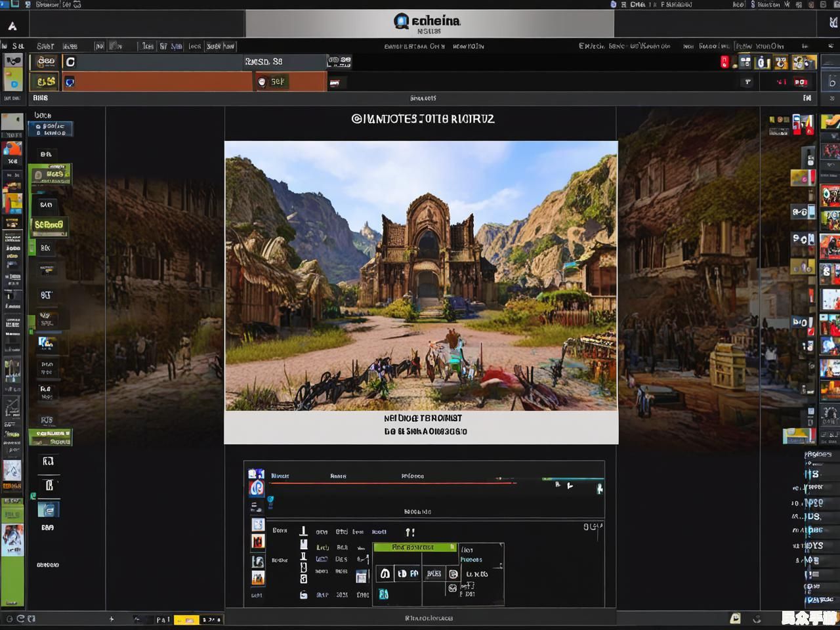Click the small 'Y' dropdown in top-right second row
The height and width of the screenshot is (630, 840).
tap(747, 82)
